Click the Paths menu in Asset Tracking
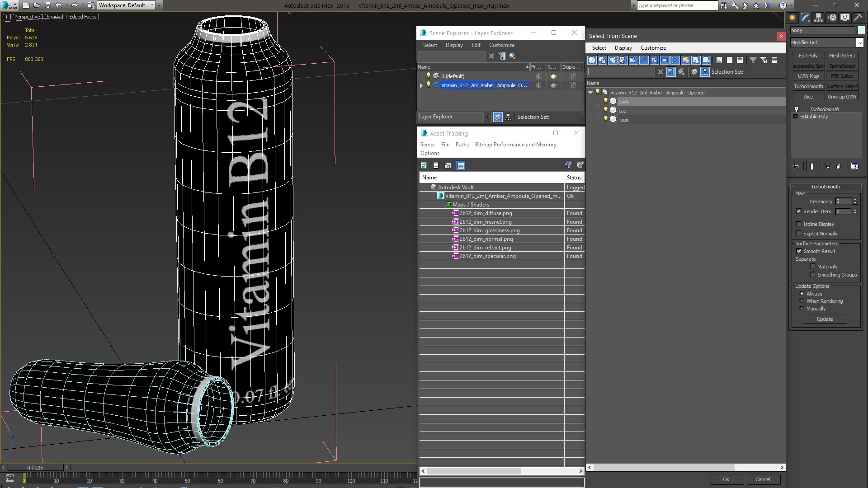This screenshot has height=488, width=868. (462, 144)
